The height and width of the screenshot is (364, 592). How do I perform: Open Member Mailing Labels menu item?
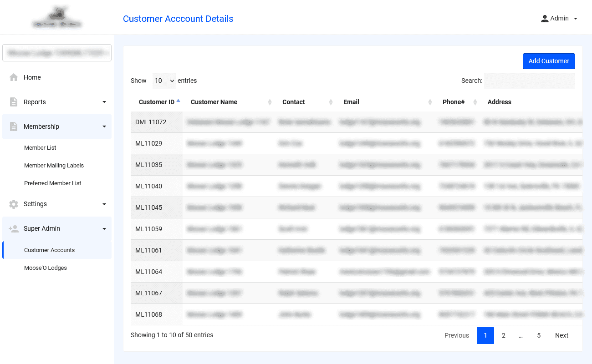(54, 165)
